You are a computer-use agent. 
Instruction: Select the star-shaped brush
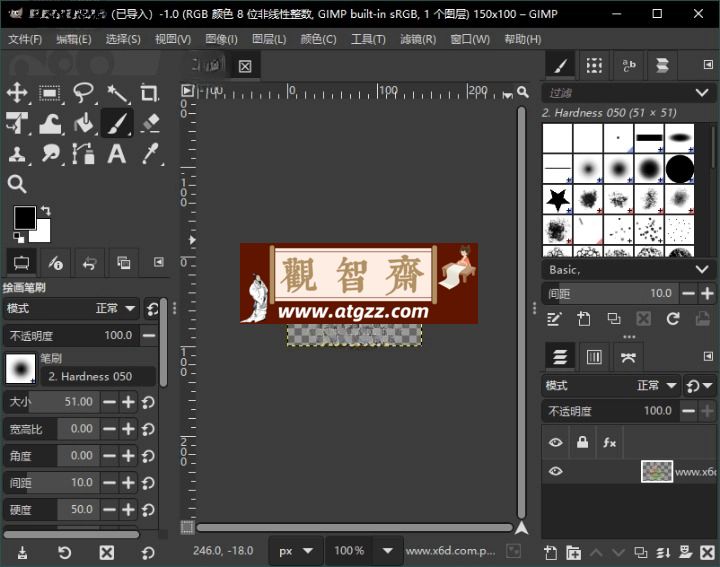(557, 199)
